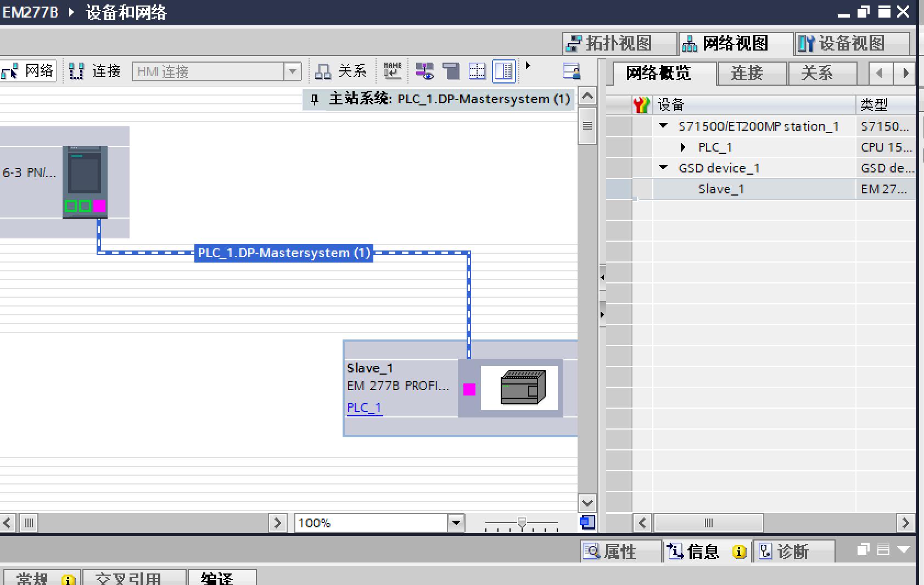This screenshot has height=585, width=924.
Task: Click canvas horizontal scrollbar right arrow
Action: coord(278,523)
